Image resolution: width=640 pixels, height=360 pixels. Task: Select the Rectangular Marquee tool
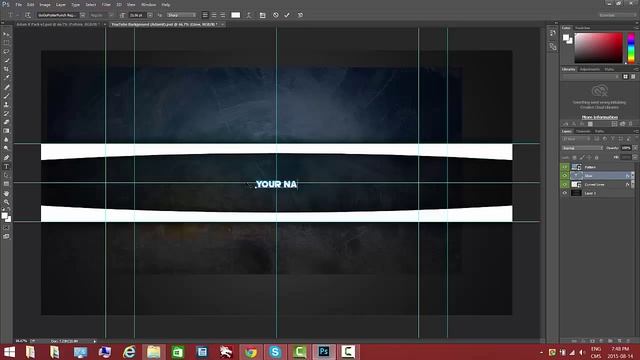(7, 43)
